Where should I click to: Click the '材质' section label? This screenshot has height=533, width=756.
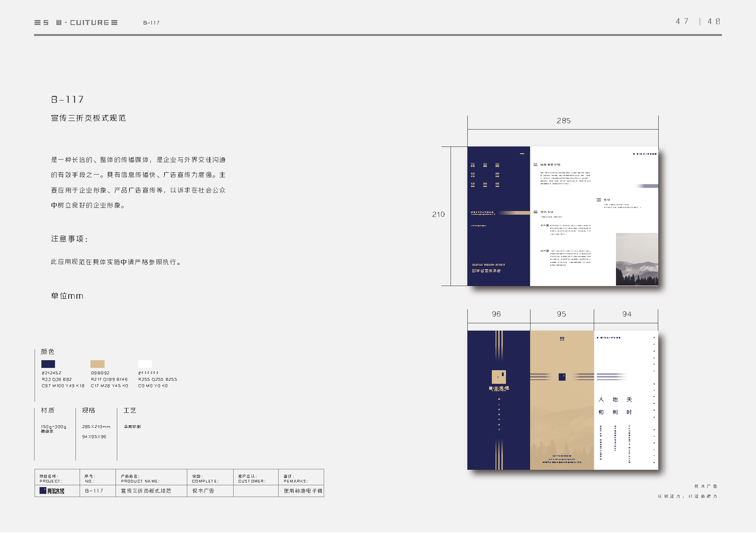[48, 410]
